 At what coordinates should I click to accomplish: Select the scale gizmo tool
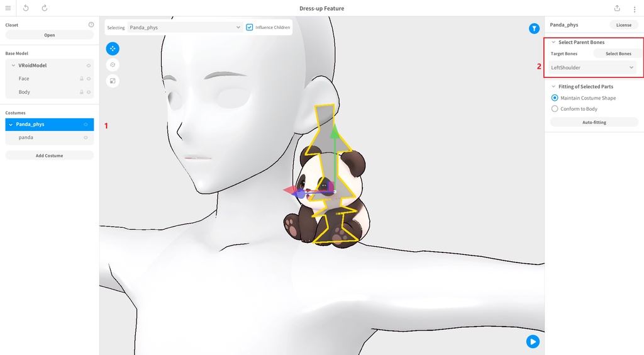pos(113,81)
